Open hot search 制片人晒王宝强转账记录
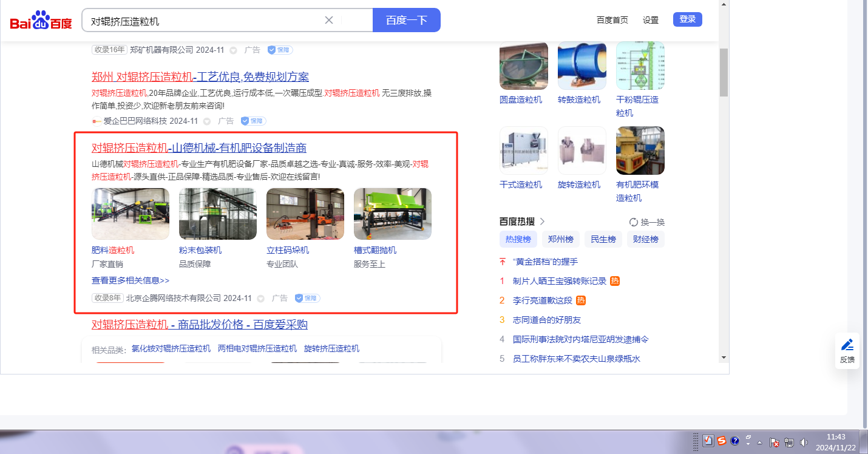The image size is (868, 454). point(560,281)
